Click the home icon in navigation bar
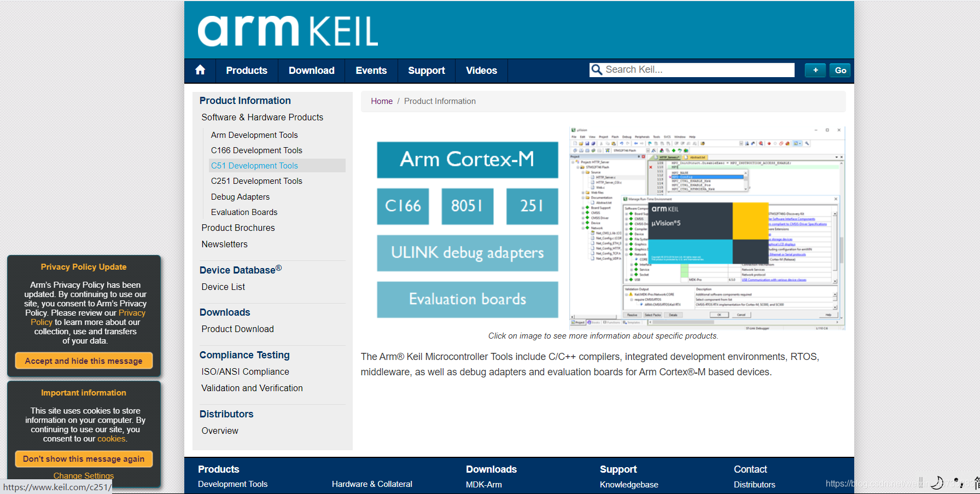This screenshot has width=980, height=494. click(x=200, y=70)
